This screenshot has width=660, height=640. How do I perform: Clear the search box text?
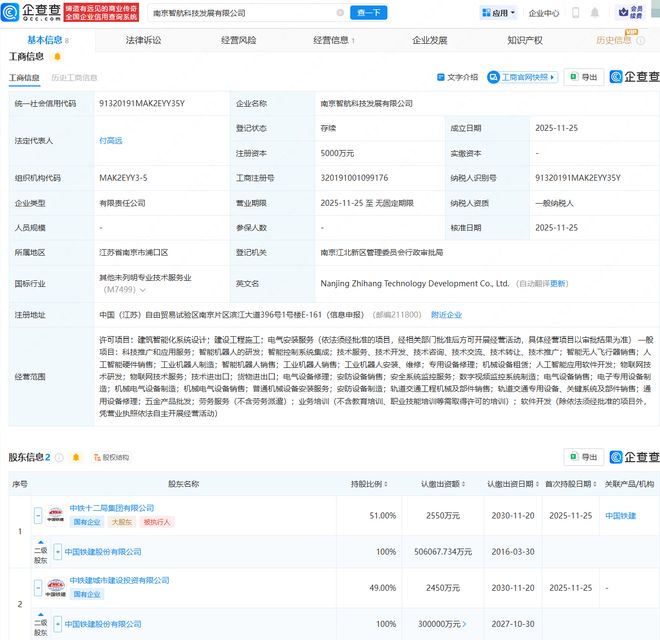point(340,13)
